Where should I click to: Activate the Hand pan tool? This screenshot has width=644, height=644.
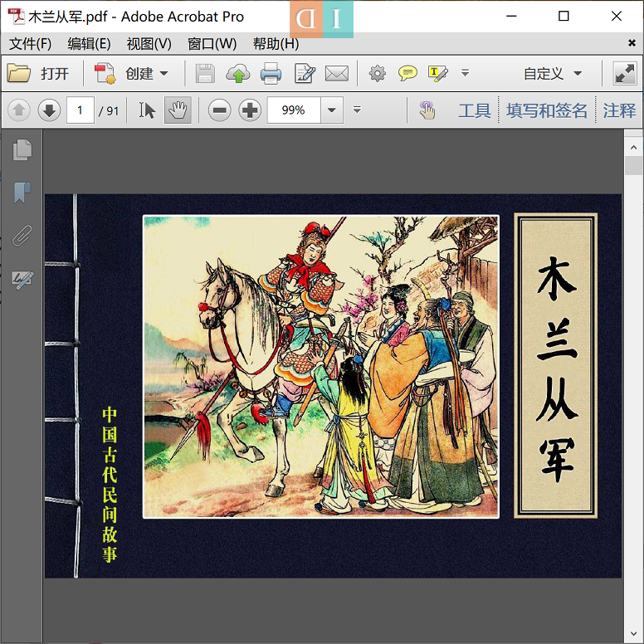click(178, 110)
